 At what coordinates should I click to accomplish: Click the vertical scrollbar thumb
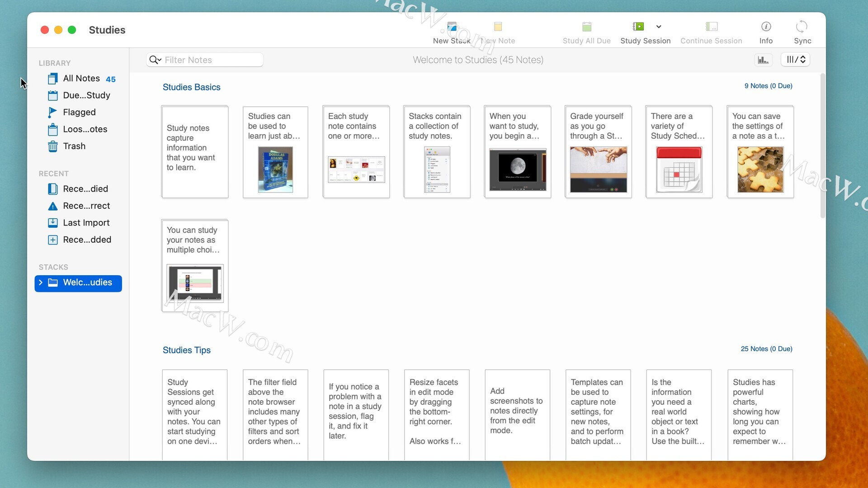click(x=823, y=145)
